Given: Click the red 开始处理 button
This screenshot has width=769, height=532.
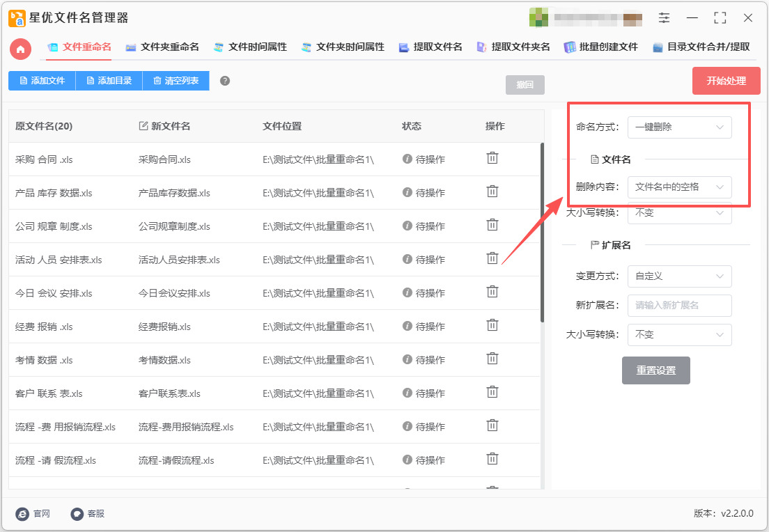Looking at the screenshot, I should point(727,81).
